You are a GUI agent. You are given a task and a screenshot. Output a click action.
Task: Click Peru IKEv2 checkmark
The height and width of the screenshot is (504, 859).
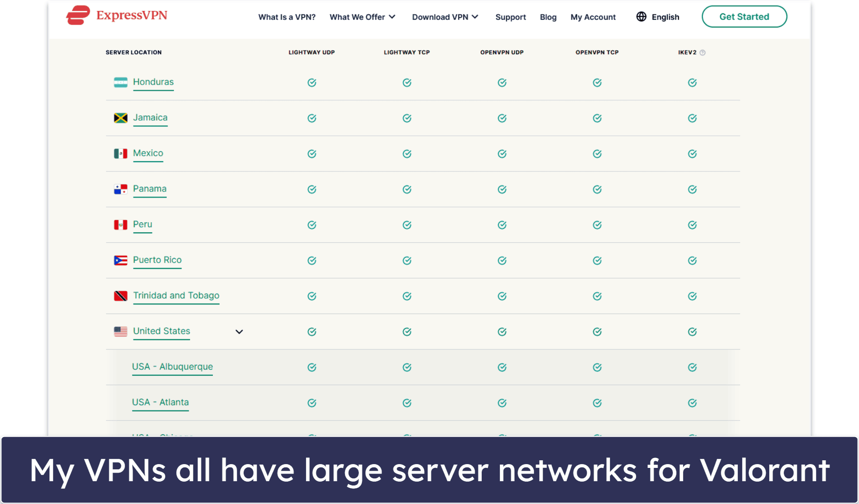tap(692, 225)
